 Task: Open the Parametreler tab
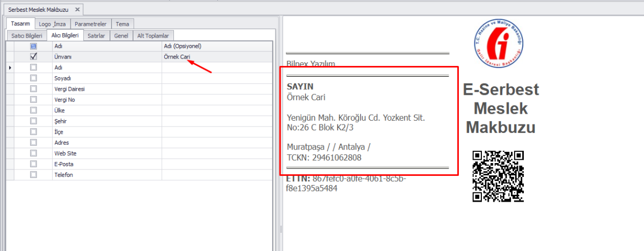click(x=91, y=24)
